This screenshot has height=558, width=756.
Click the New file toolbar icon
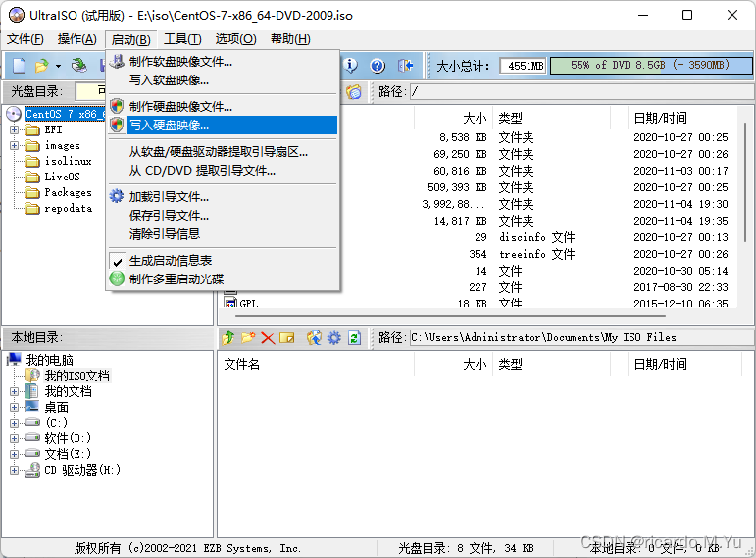tap(20, 65)
